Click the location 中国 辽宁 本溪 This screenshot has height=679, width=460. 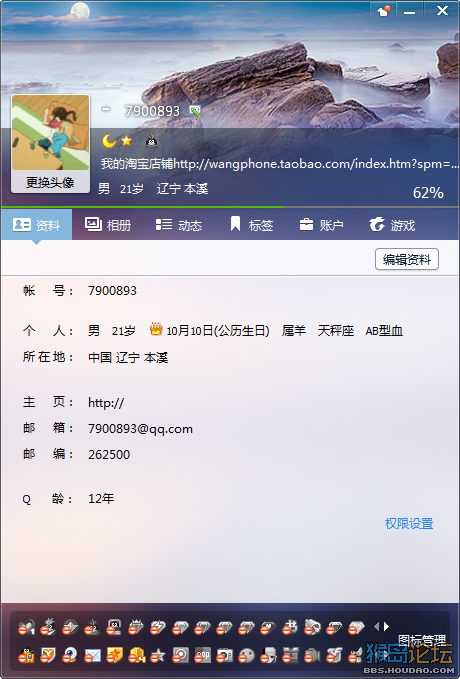click(x=128, y=357)
